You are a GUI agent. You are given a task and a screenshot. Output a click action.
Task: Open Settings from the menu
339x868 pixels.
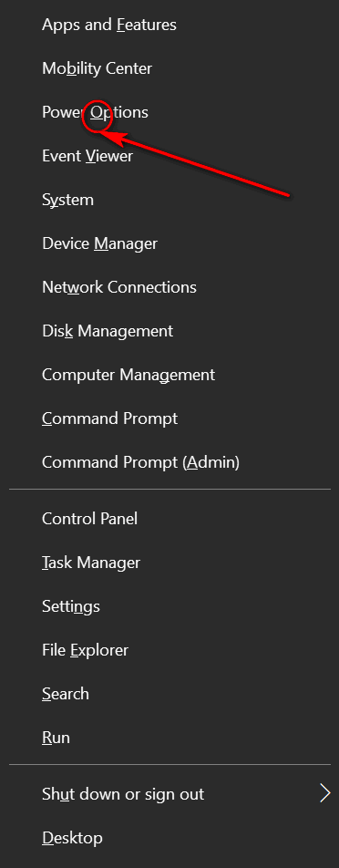tap(169, 606)
